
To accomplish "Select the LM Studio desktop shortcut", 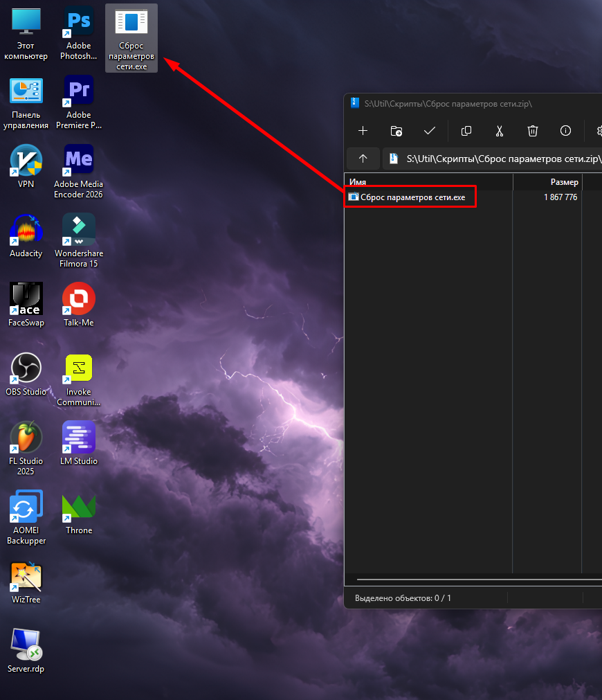I will pyautogui.click(x=79, y=443).
